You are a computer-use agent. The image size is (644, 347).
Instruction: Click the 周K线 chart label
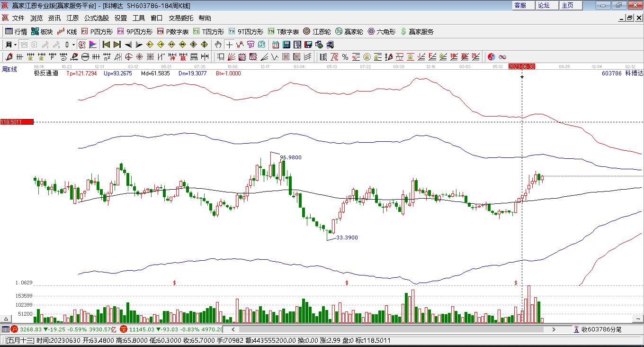(x=9, y=70)
